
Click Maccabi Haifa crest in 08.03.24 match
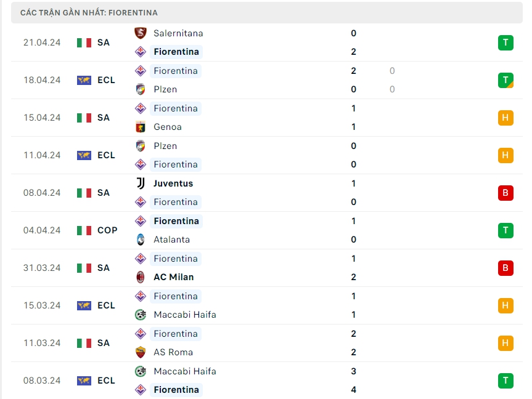(141, 371)
